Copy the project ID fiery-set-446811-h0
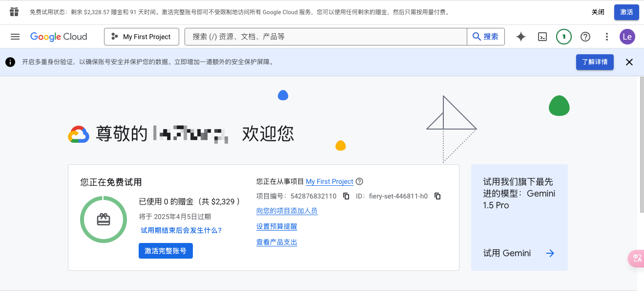The image size is (644, 308). pos(437,196)
